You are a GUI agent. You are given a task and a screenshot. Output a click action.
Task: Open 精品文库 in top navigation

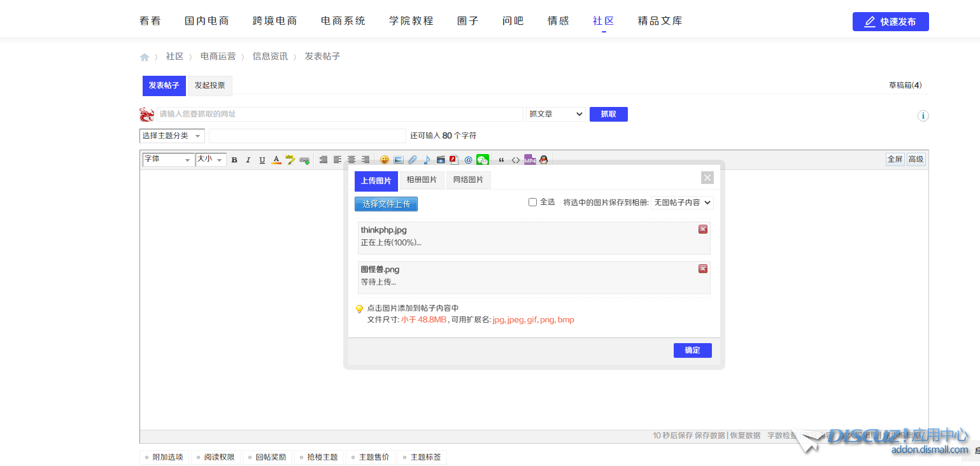click(x=660, y=21)
